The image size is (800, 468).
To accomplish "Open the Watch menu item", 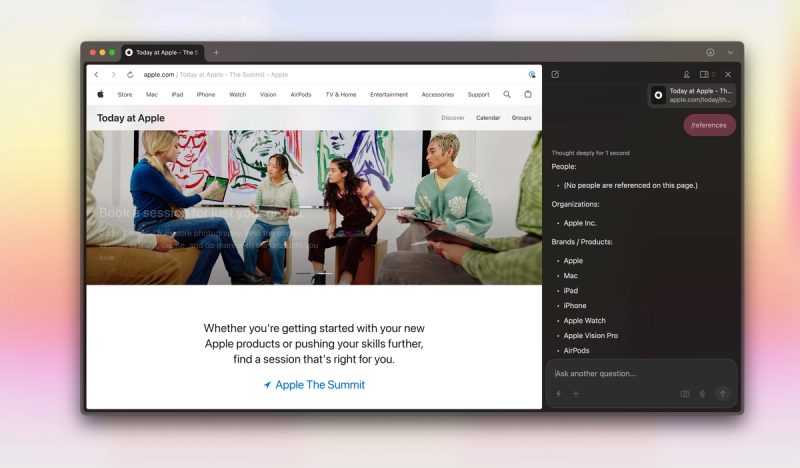I will tap(238, 94).
